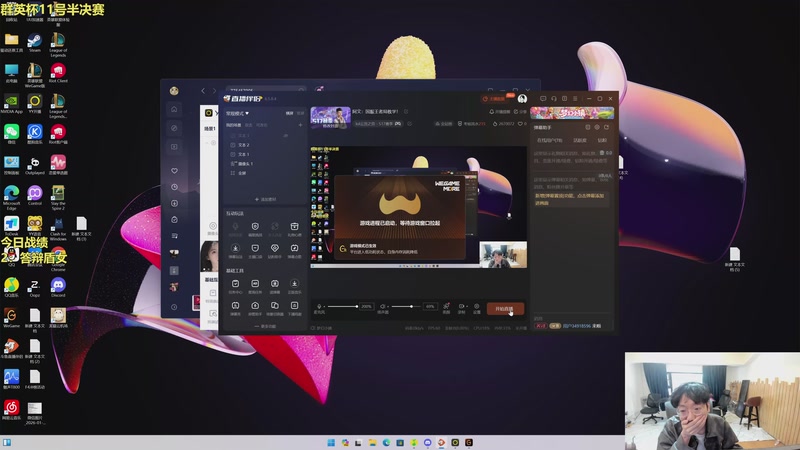Open the Windows Start button on taskbar
The height and width of the screenshot is (450, 800).
(x=331, y=442)
